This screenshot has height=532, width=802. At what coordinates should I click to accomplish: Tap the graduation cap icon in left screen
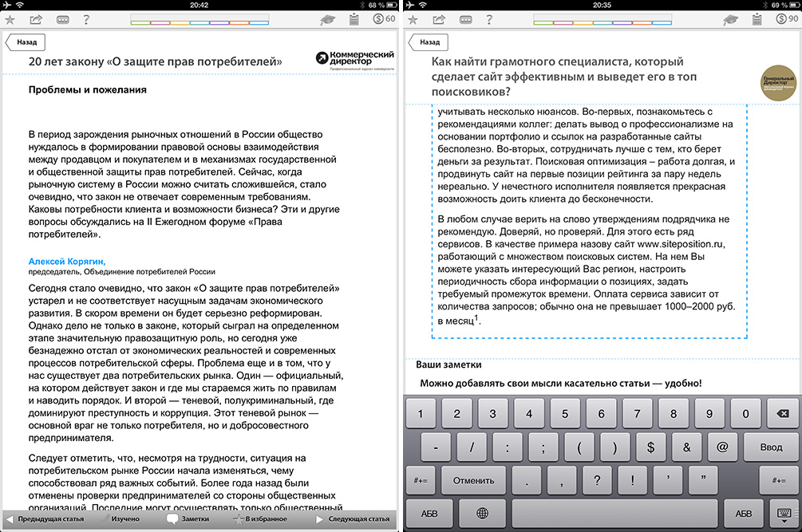tap(327, 21)
